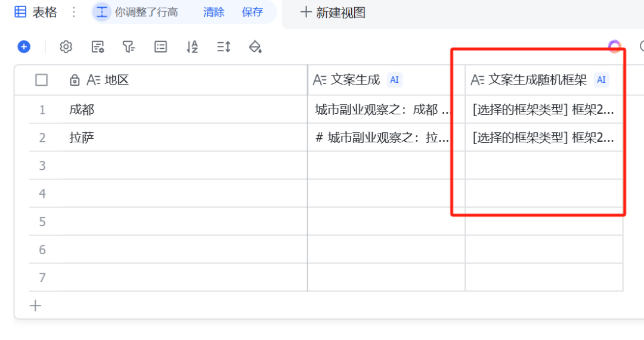The width and height of the screenshot is (644, 340).
Task: Open the filter funnel icon
Action: [x=129, y=47]
